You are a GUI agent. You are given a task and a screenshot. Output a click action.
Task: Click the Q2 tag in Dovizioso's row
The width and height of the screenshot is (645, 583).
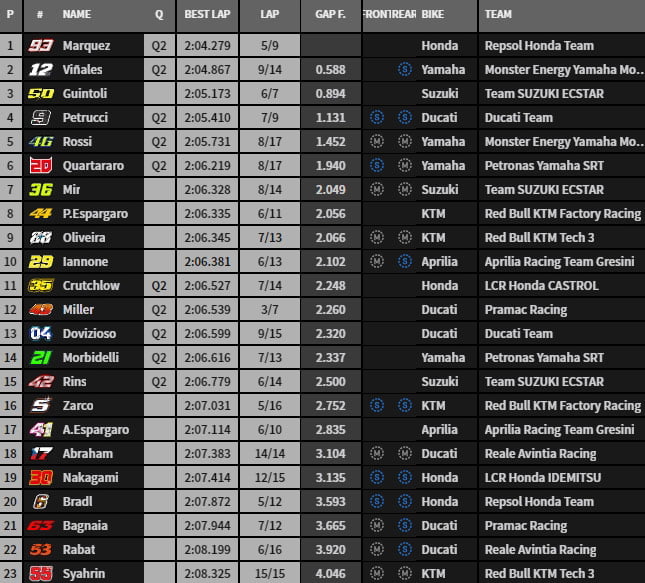click(160, 333)
